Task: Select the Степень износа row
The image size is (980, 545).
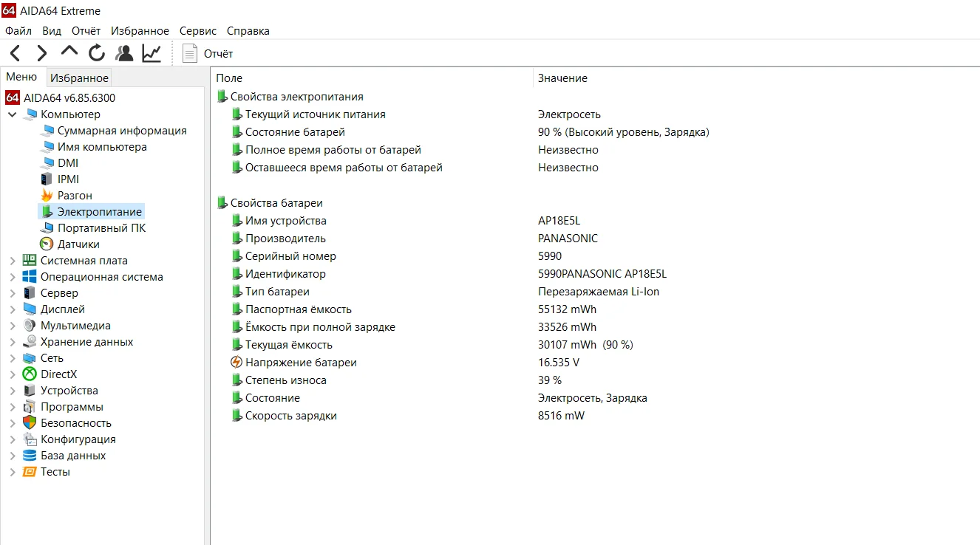Action: [286, 380]
